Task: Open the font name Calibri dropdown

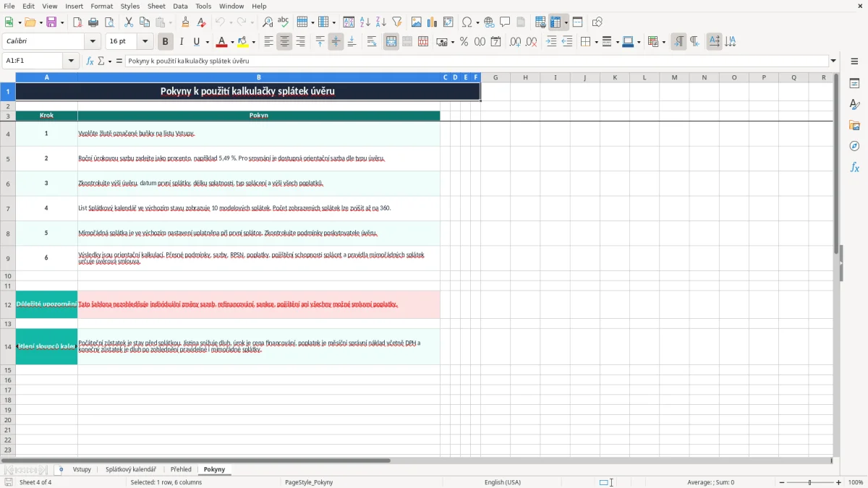Action: click(92, 42)
